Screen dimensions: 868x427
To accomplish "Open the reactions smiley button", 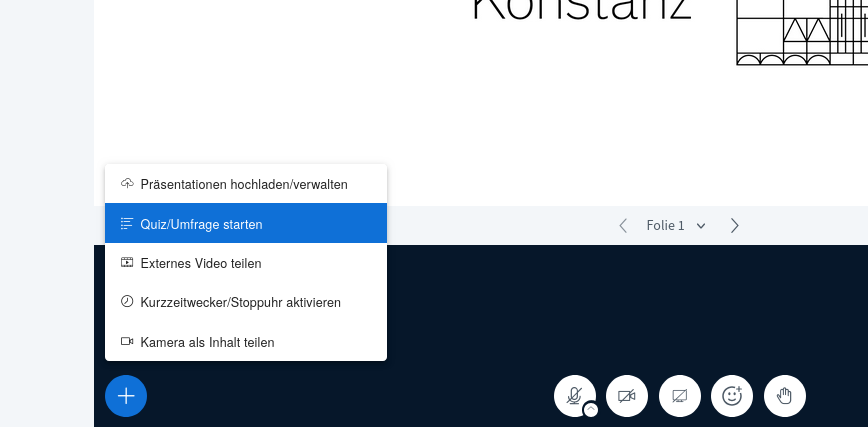I will [732, 396].
